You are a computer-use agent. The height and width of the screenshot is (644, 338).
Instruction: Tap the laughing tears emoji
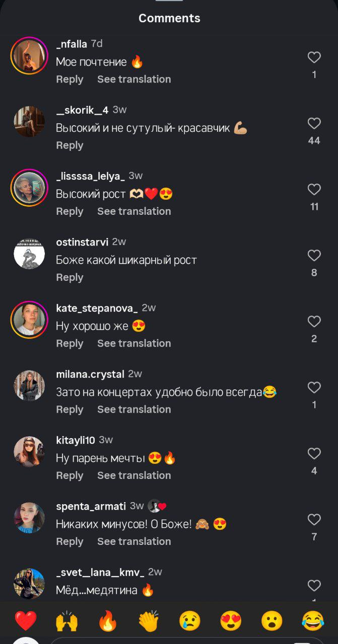(313, 621)
